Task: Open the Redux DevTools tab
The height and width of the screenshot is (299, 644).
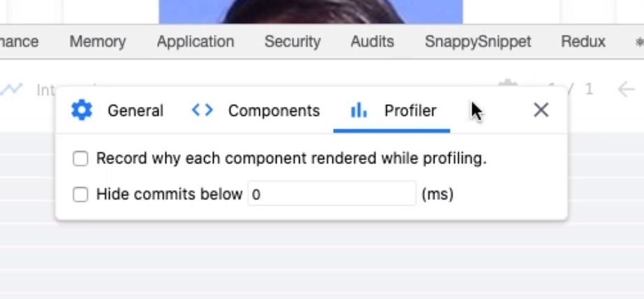Action: point(583,41)
